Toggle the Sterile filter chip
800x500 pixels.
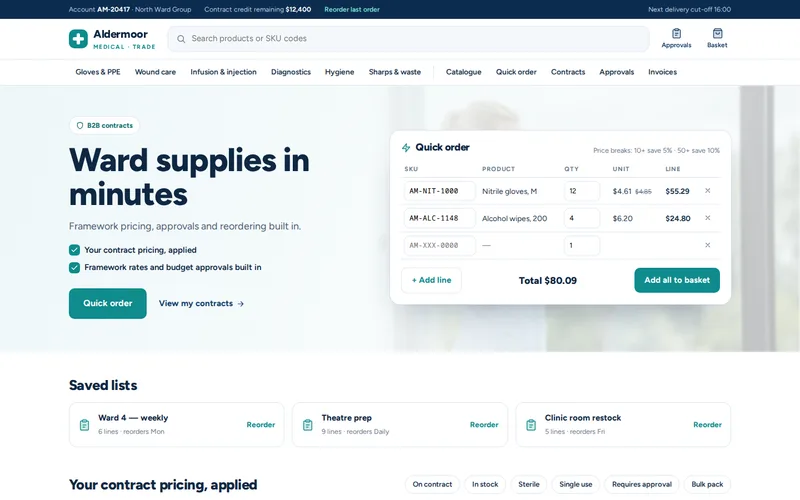point(529,484)
